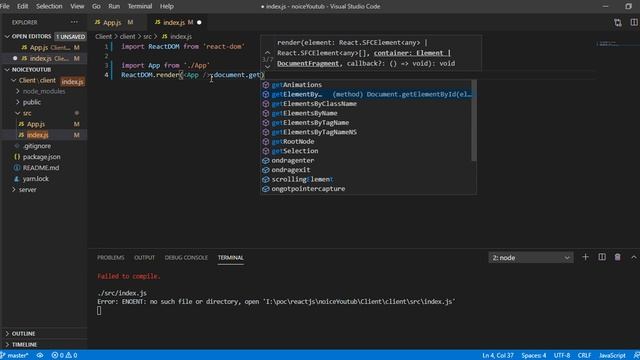Split the terminal
Screen dimensions: 640x360
point(602,257)
